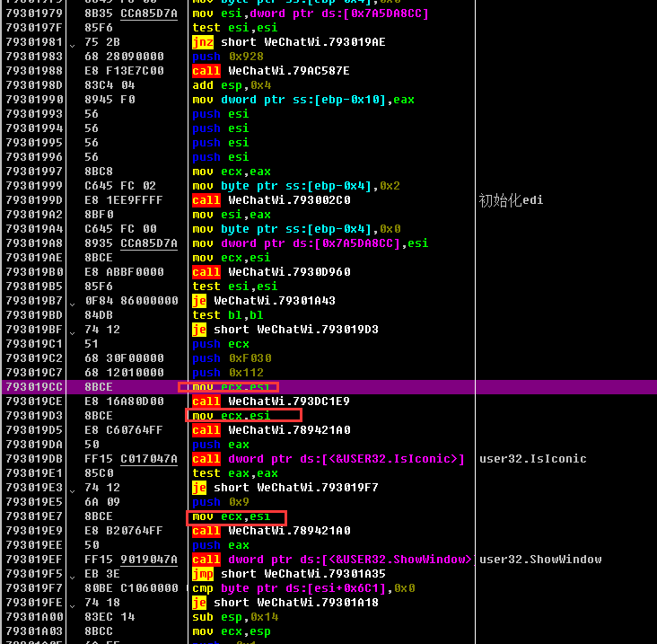
Task: Select hex bytes '8935 CCA85D7A'
Action: pos(131,243)
